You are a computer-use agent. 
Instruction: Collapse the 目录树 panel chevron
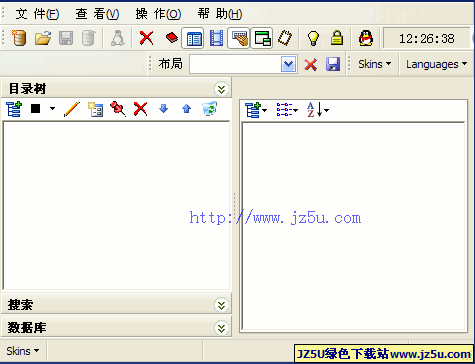[x=221, y=89]
